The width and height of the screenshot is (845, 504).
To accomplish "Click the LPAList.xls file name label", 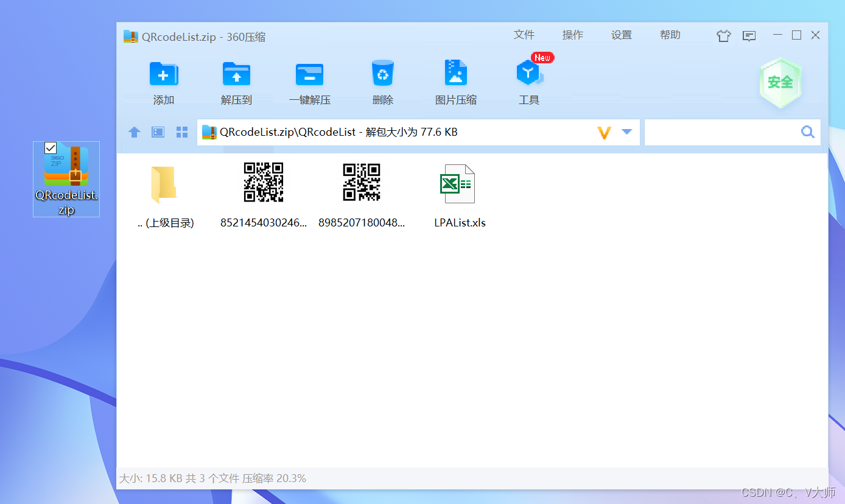I will [460, 223].
